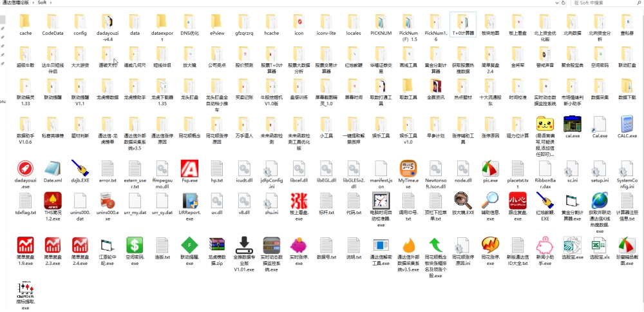Open 龙虎榜数据.zip archive
This screenshot has height=312, width=644.
(216, 245)
